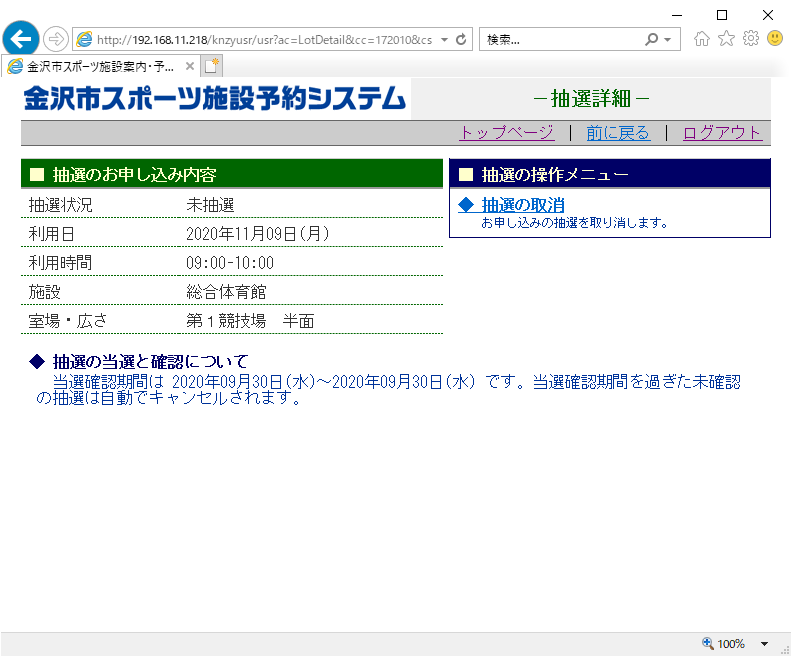Screen dimensions: 792x657
Task: Minimize the browser window
Action: (x=677, y=15)
